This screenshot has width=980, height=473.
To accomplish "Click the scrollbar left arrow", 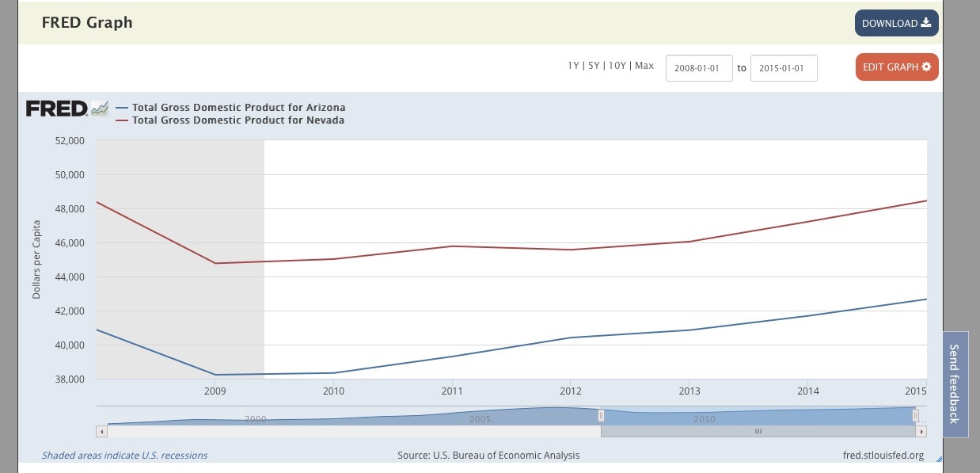I will 101,432.
